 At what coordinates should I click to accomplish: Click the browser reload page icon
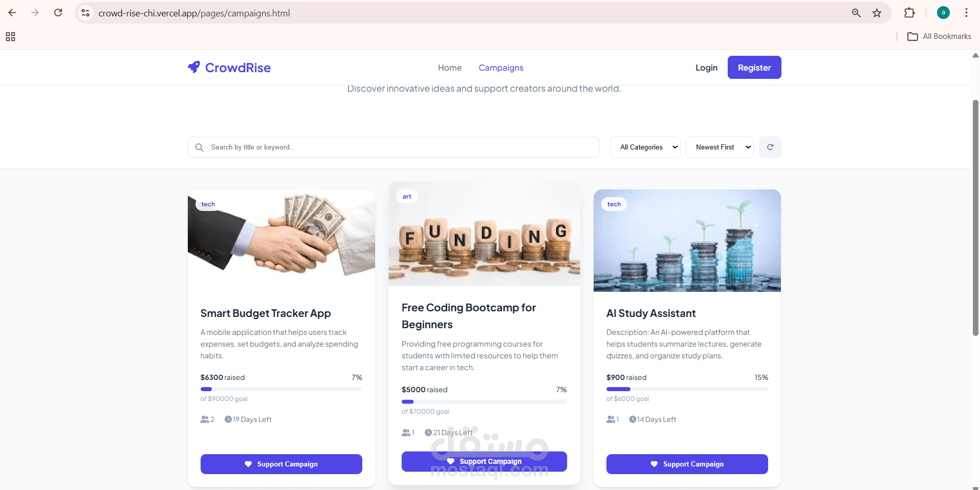pos(58,13)
